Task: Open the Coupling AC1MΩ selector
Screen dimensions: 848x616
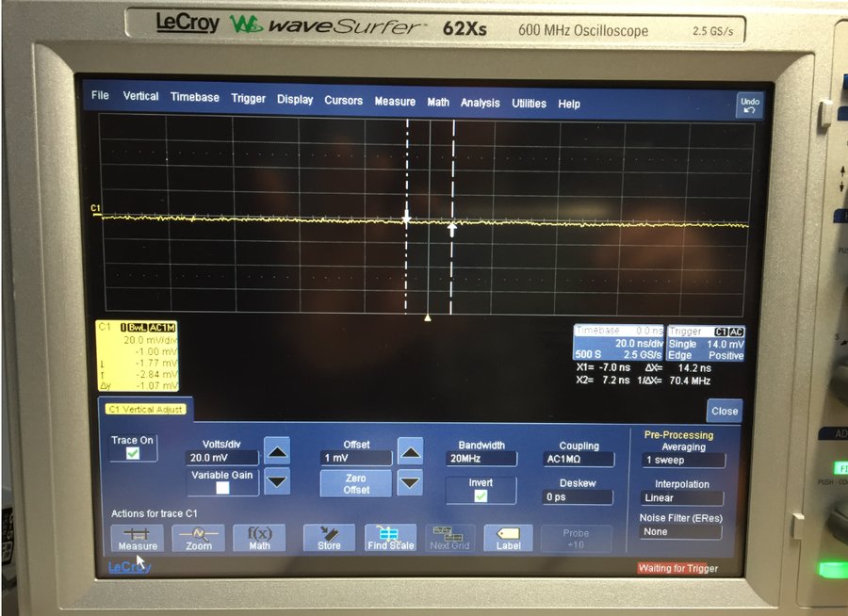Action: [x=579, y=459]
